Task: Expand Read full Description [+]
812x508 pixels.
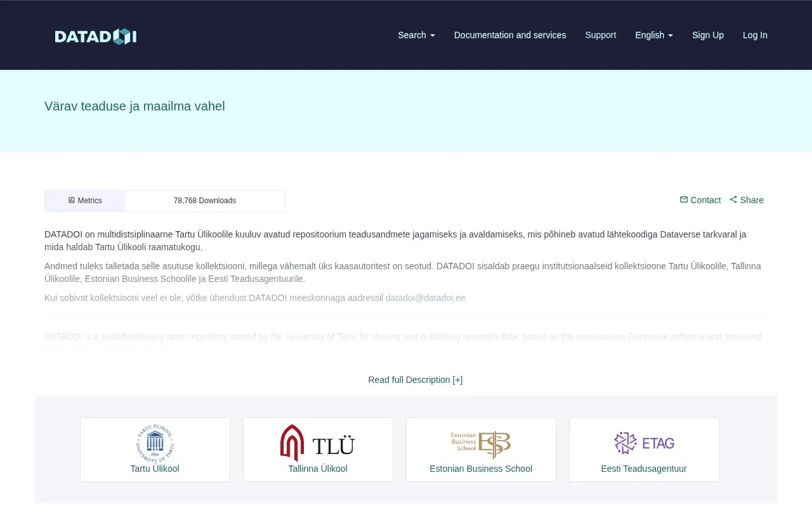Action: tap(416, 380)
